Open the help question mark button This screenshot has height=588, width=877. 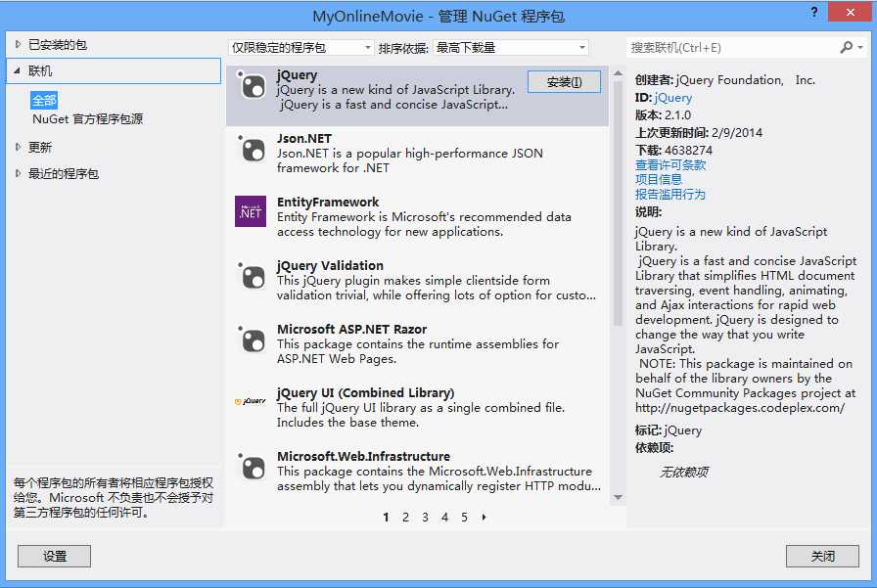click(x=814, y=12)
